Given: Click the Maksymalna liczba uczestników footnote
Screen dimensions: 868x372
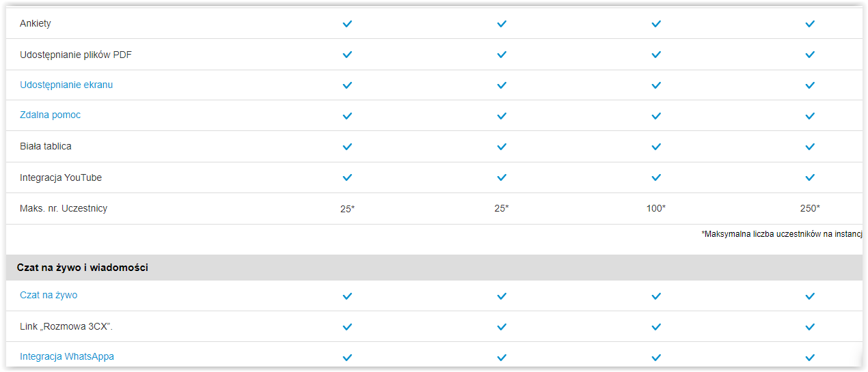Looking at the screenshot, I should pyautogui.click(x=781, y=234).
